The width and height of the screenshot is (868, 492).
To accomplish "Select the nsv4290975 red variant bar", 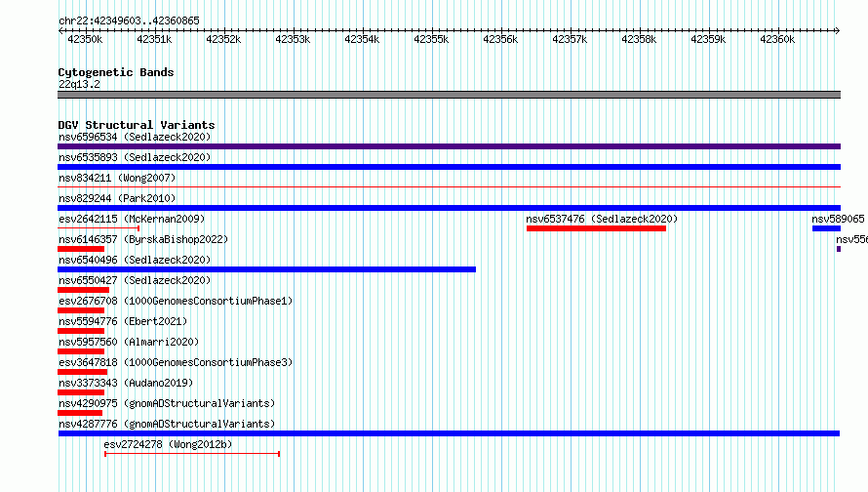I will click(x=80, y=413).
